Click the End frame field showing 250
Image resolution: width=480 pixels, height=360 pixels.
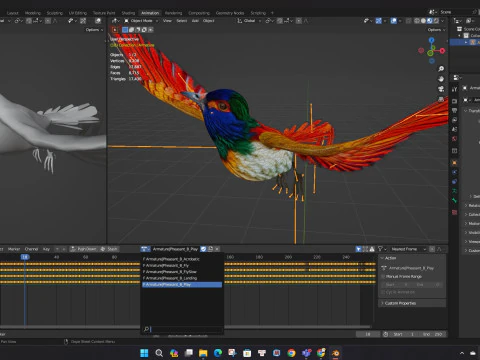(x=432, y=334)
